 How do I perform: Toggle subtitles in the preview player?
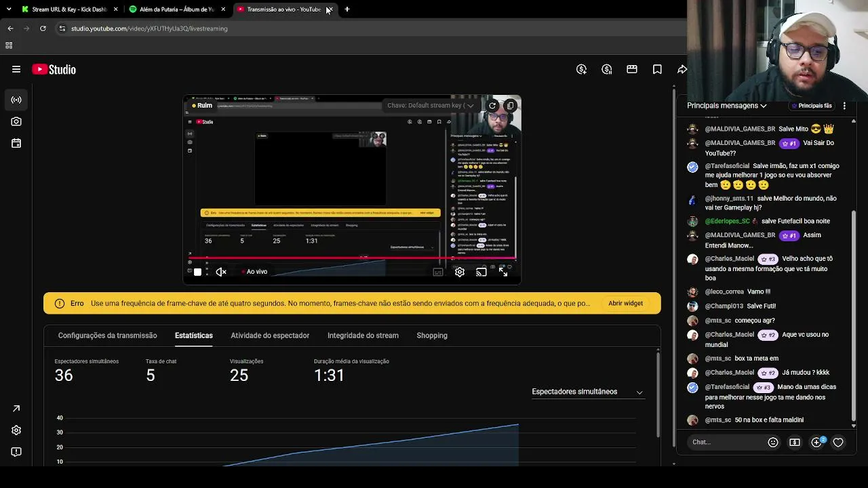[x=438, y=272]
